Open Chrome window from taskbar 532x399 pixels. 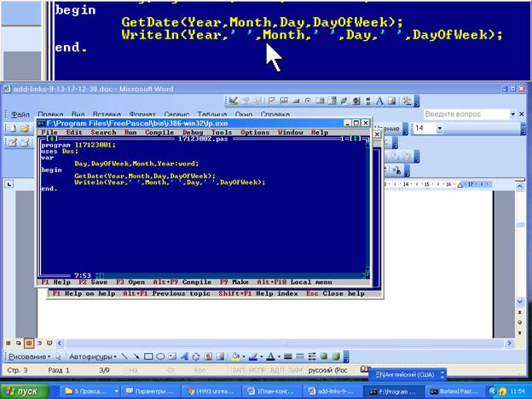(211, 391)
